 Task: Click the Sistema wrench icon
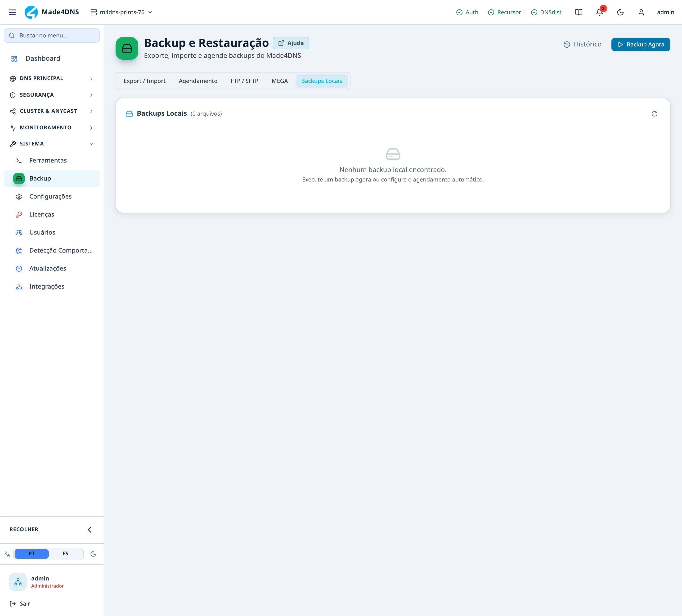point(13,144)
